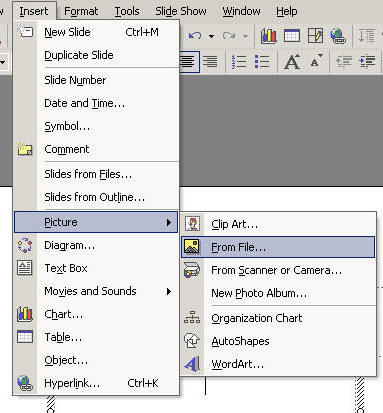Image resolution: width=383 pixels, height=413 pixels.
Task: Choose From File in Picture submenu
Action: (x=278, y=247)
